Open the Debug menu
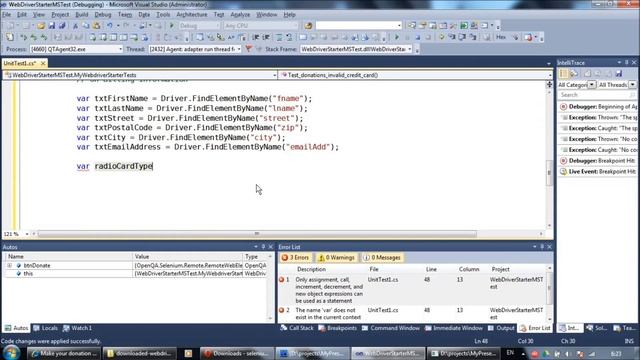 tap(103, 15)
